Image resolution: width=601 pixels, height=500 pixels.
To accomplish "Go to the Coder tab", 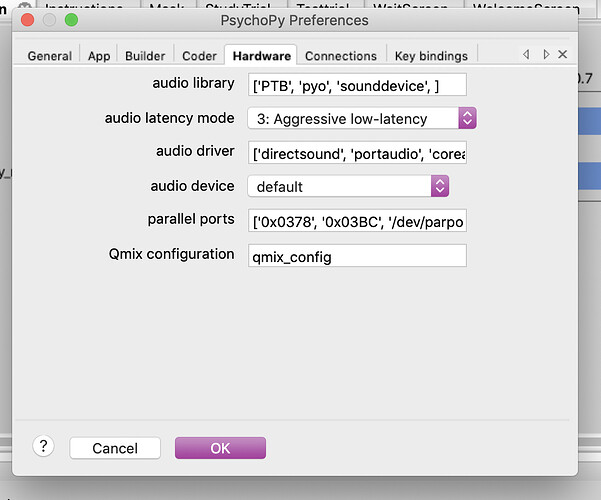I will (x=199, y=56).
